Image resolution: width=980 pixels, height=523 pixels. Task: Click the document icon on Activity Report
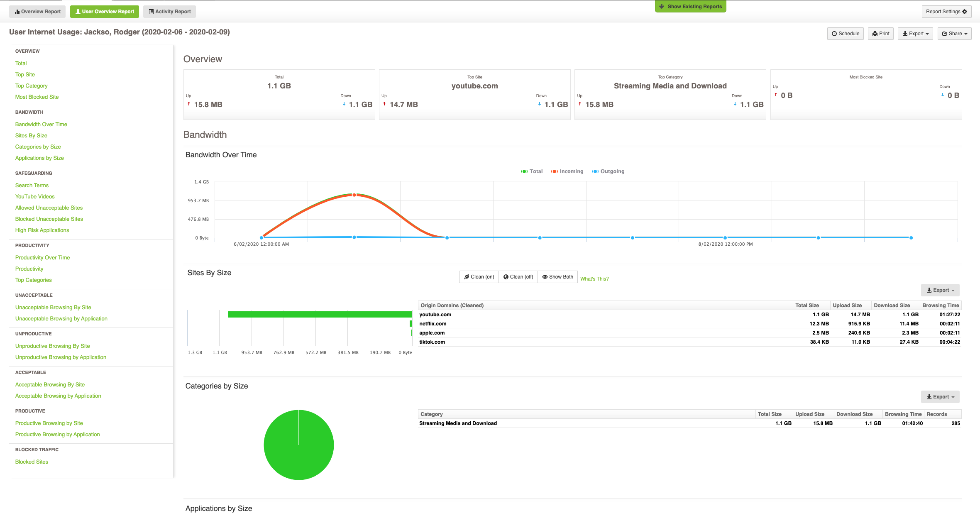coord(150,11)
